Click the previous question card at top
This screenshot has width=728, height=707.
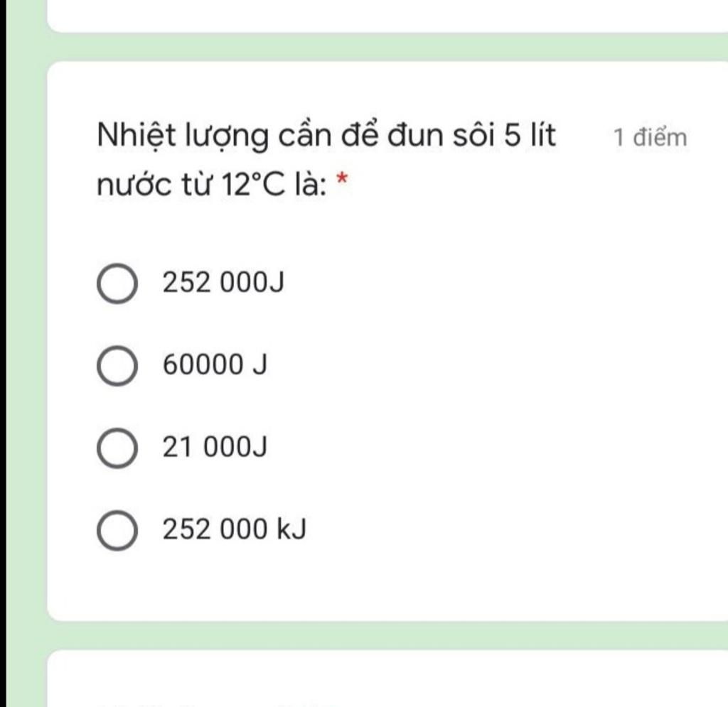[x=387, y=16]
